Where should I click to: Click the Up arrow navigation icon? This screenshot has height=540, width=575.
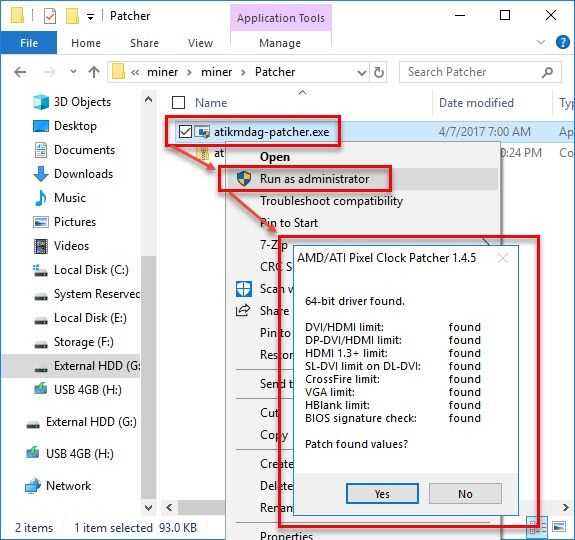(x=94, y=72)
